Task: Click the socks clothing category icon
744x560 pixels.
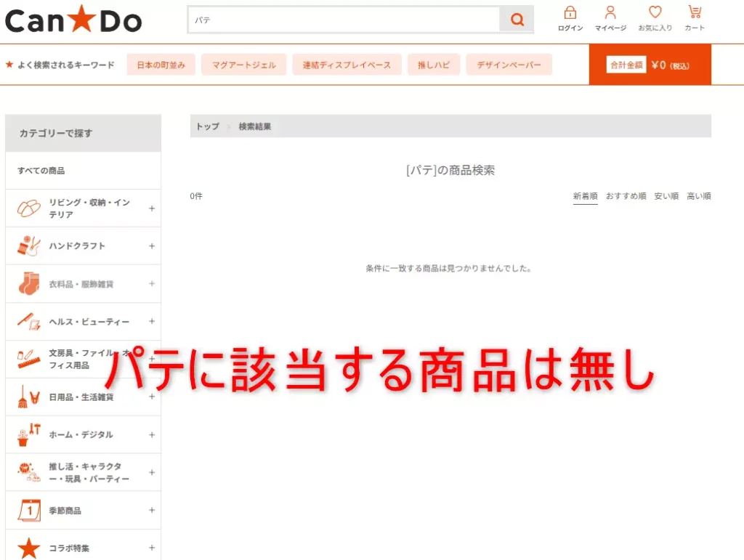Action: coord(29,284)
